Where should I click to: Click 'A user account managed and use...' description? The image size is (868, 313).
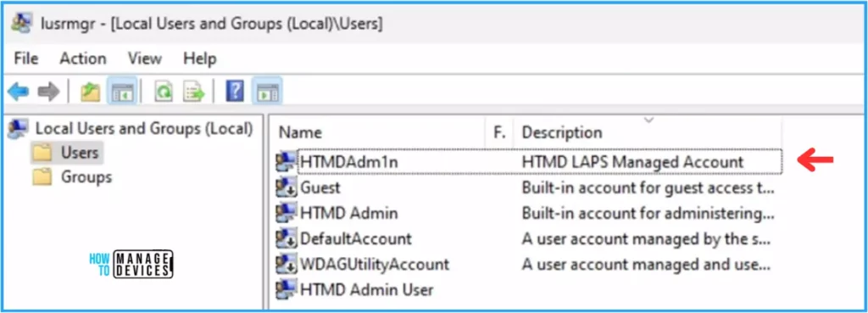pos(646,265)
